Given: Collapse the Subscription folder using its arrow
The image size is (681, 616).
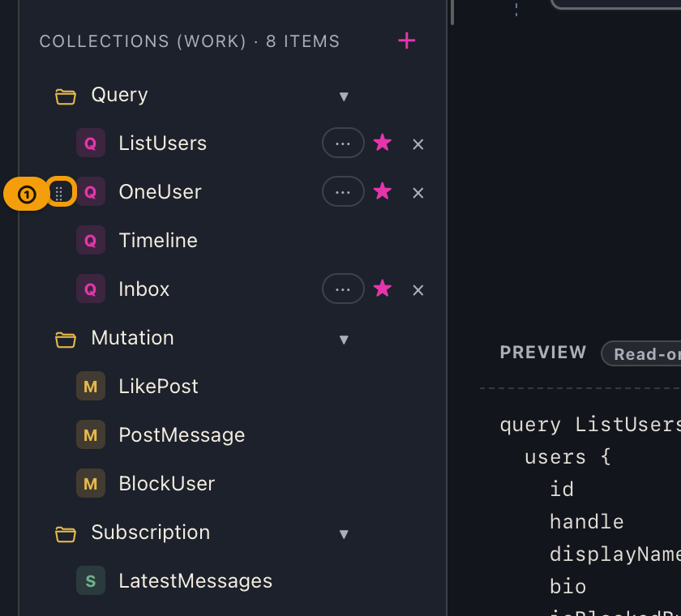Looking at the screenshot, I should tap(344, 534).
